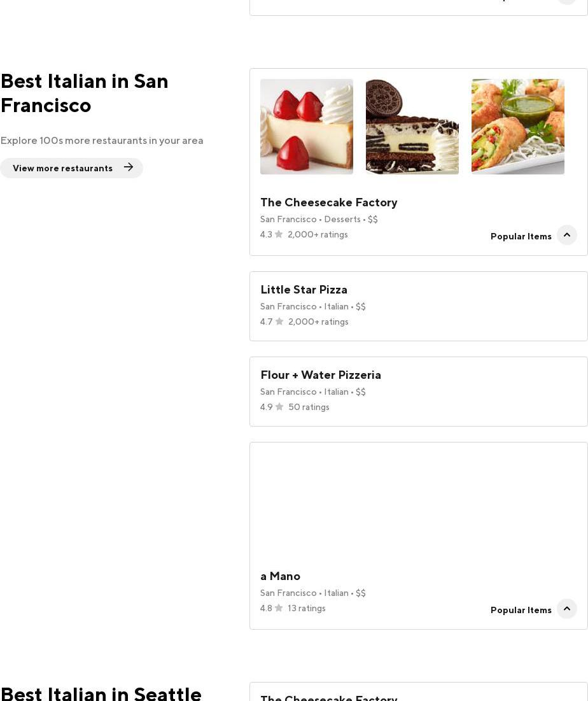
Task: Click Flour + Water Pizzeria 50 ratings text
Action: click(309, 407)
